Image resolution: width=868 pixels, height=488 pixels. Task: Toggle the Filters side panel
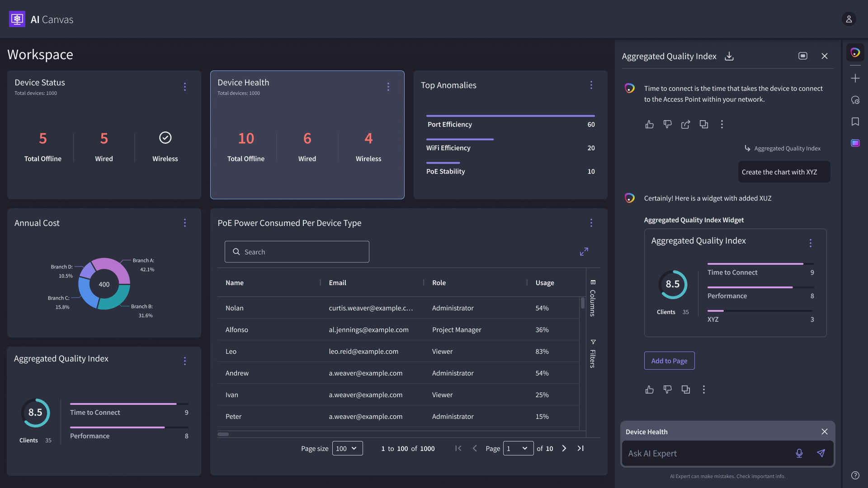(x=593, y=354)
